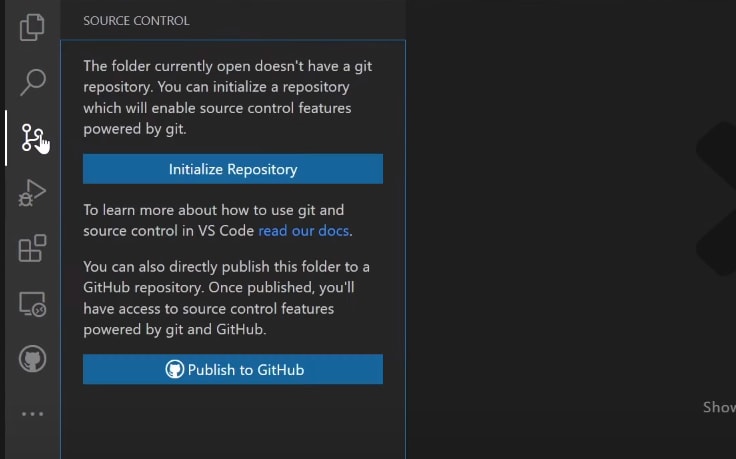This screenshot has width=736, height=459.
Task: Click the Initialize Repository button
Action: [x=233, y=169]
